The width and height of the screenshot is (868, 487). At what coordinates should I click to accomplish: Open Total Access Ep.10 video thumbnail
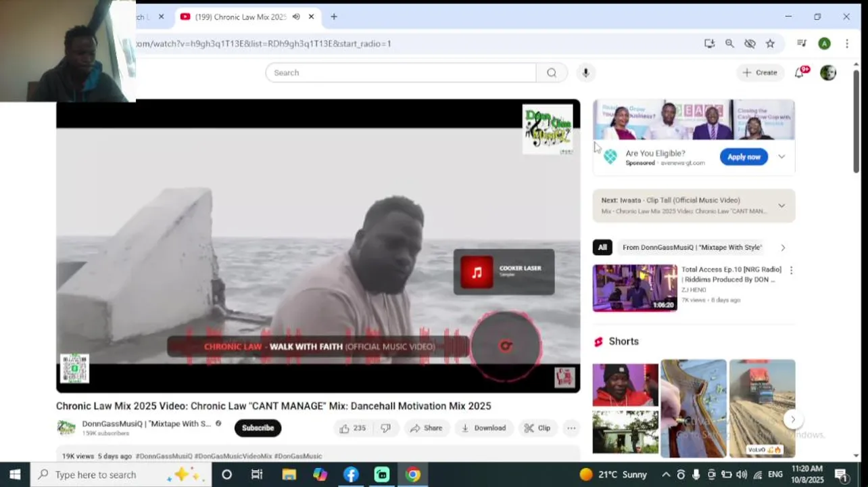pyautogui.click(x=635, y=288)
